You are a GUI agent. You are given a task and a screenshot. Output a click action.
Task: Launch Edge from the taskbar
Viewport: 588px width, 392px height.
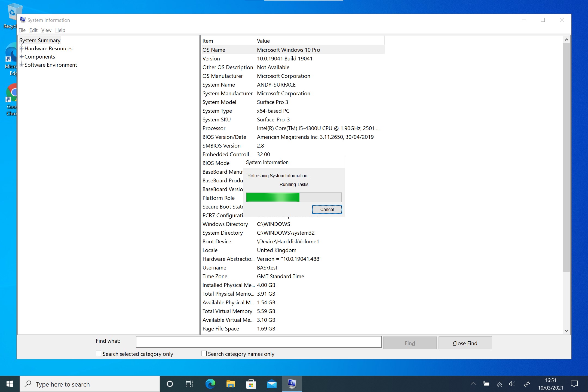point(210,384)
